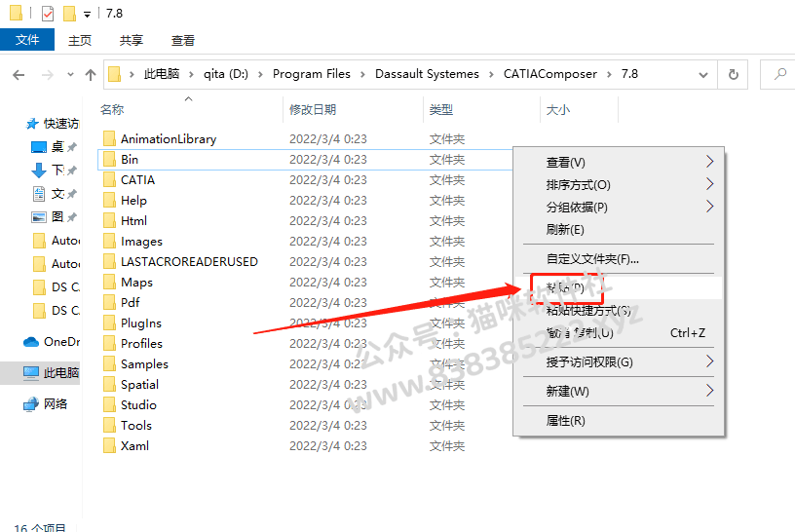Open the pinned pictures shortcut in sidebar
The image size is (795, 532).
tap(54, 217)
